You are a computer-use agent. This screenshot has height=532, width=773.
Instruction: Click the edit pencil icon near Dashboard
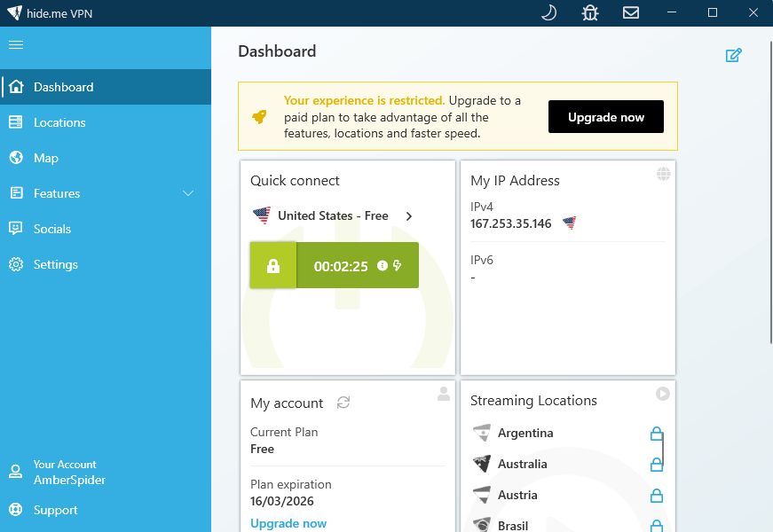tap(734, 54)
